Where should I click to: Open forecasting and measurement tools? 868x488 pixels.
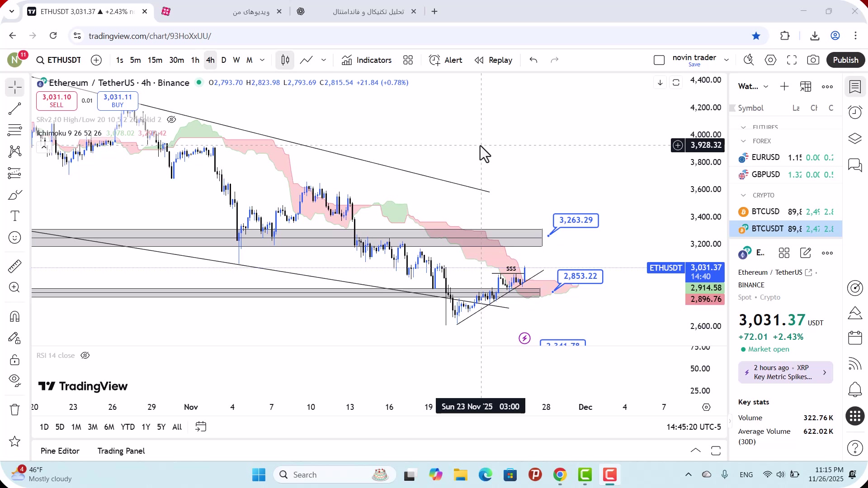point(14,173)
